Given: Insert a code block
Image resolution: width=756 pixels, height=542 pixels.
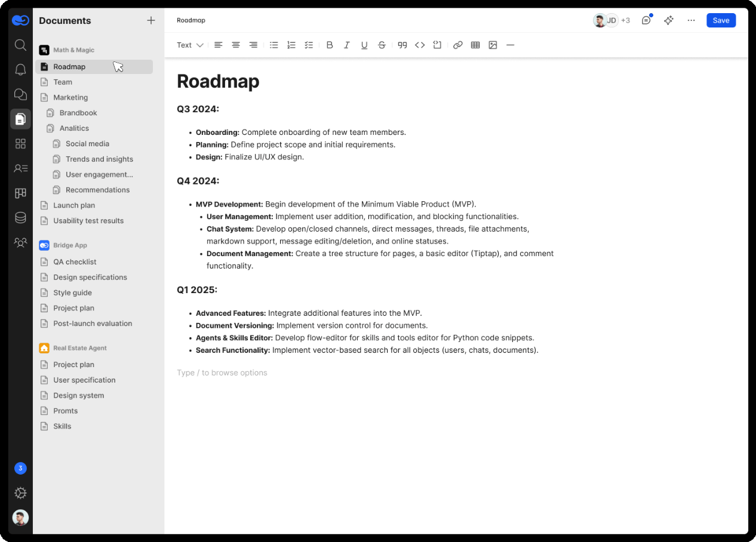Looking at the screenshot, I should [x=437, y=45].
